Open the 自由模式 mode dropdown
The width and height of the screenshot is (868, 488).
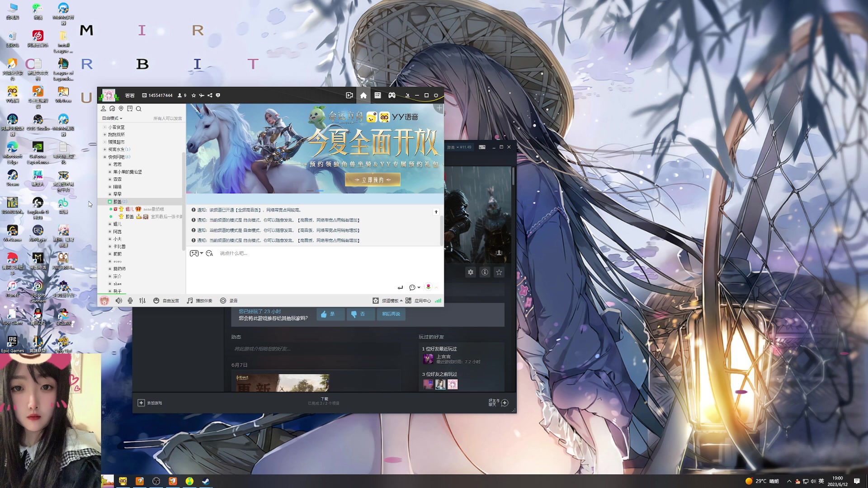[x=112, y=118]
